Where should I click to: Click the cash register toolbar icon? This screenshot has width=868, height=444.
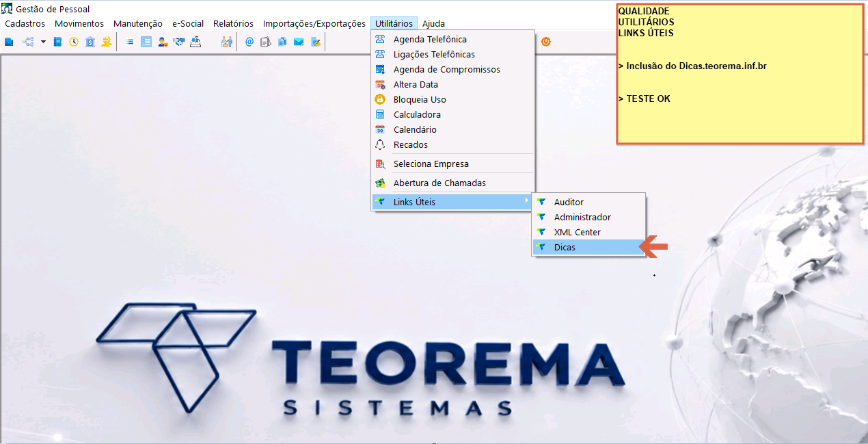[195, 42]
